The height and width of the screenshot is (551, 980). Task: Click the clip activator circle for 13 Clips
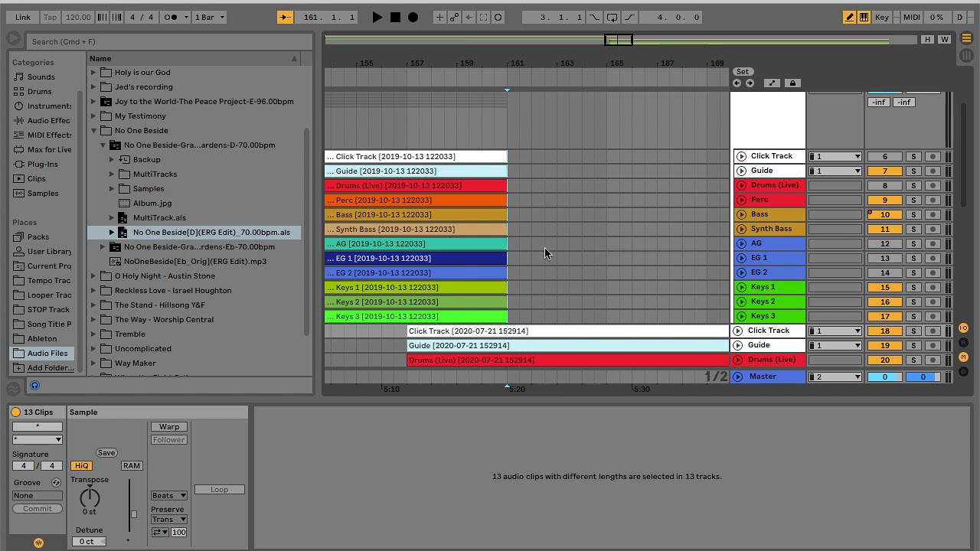click(x=15, y=412)
